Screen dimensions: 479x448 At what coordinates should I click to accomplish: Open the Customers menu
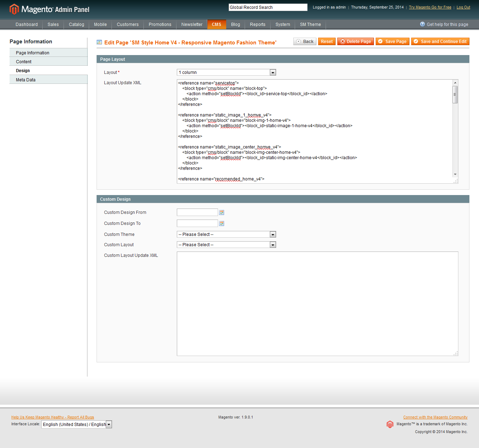click(x=128, y=25)
